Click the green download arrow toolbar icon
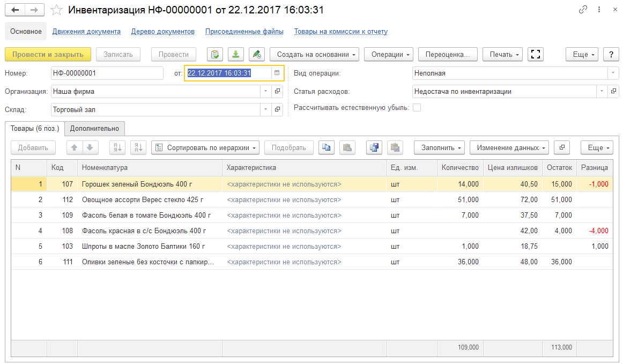The width and height of the screenshot is (623, 364). [x=236, y=54]
